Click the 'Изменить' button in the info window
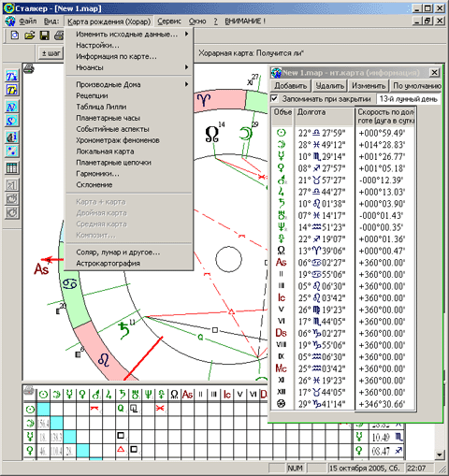449x476 pixels. coord(369,85)
